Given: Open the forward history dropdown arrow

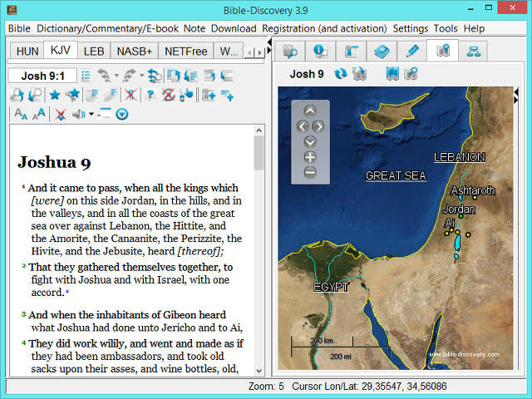Looking at the screenshot, I should (x=141, y=76).
